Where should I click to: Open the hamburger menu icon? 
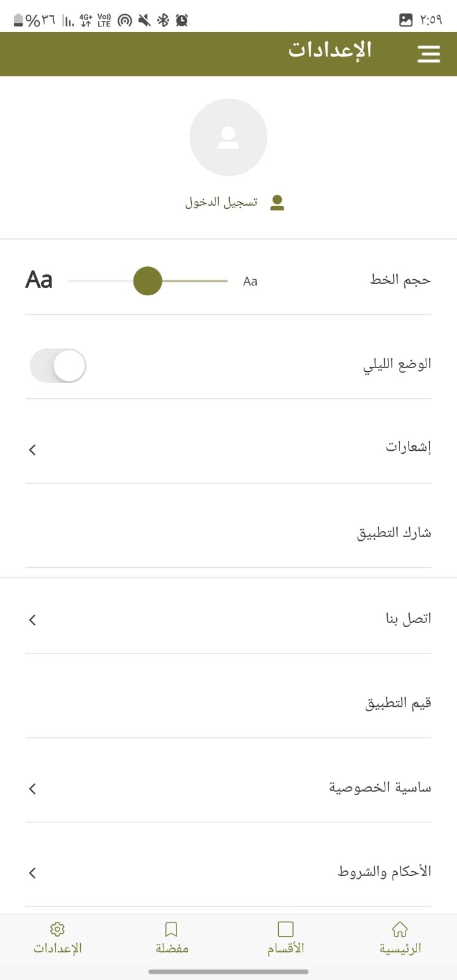pyautogui.click(x=429, y=54)
